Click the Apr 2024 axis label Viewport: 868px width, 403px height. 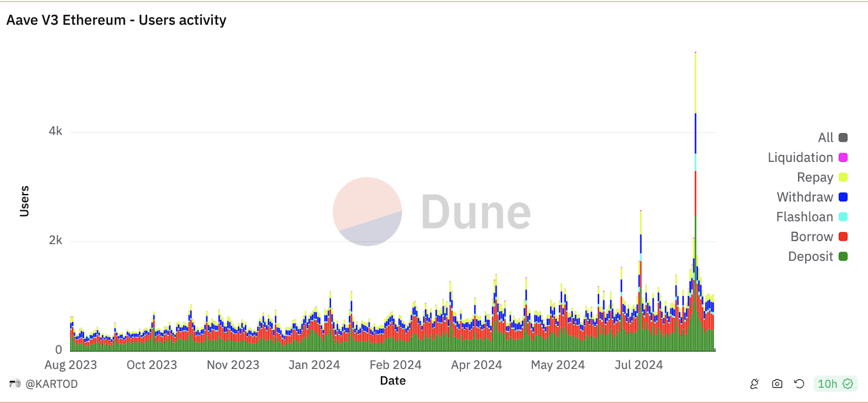(476, 365)
